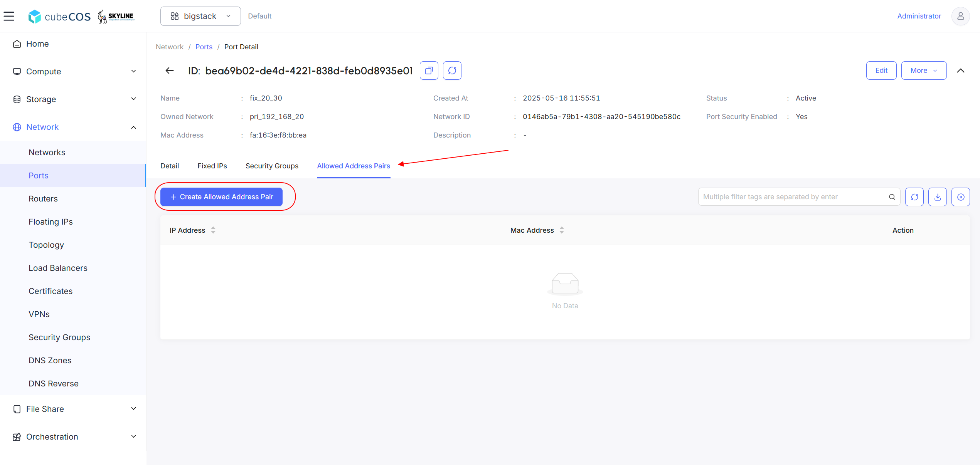Click the owned network pri_192_168_20
Image resolution: width=980 pixels, height=465 pixels.
coord(277,117)
